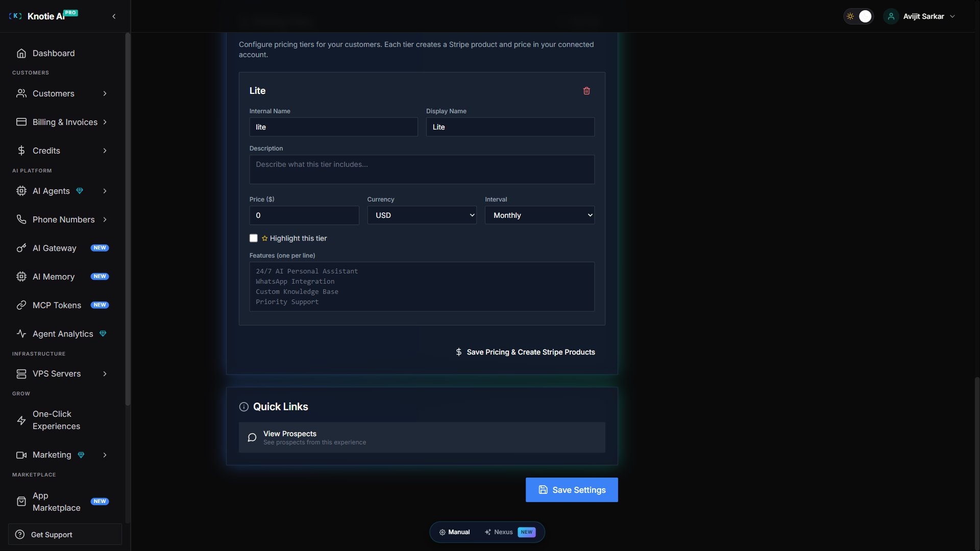Focus the Display Name field
Image resolution: width=980 pixels, height=551 pixels.
[510, 127]
